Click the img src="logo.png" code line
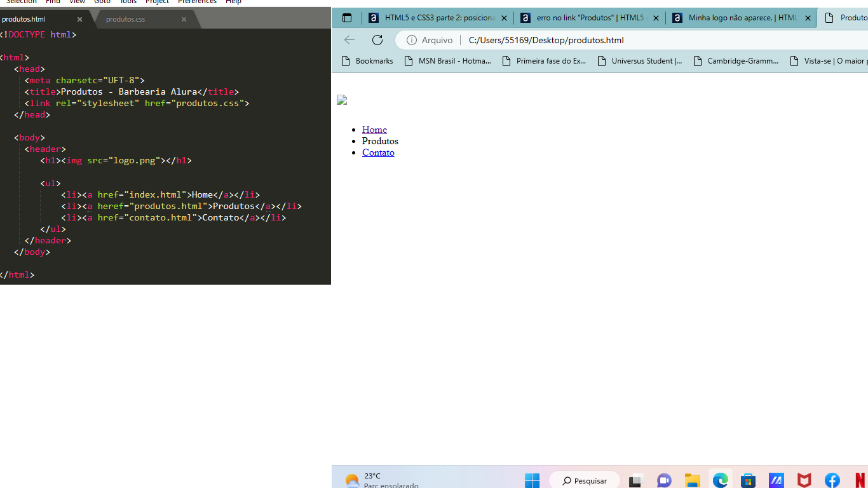The height and width of the screenshot is (488, 868). click(x=116, y=160)
